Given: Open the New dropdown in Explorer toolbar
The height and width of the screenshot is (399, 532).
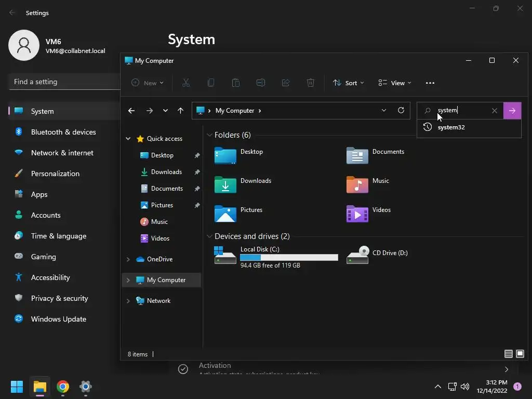Looking at the screenshot, I should (x=148, y=83).
